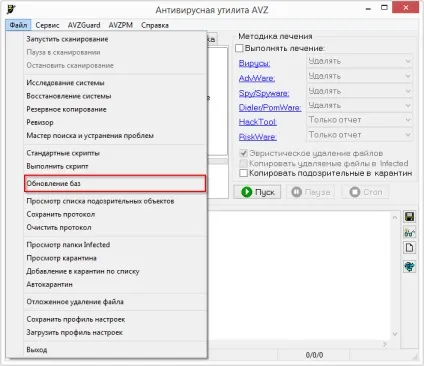Screen dimensions: 424x366
Task: Click the save protocol floppy disk icon
Action: (409, 217)
